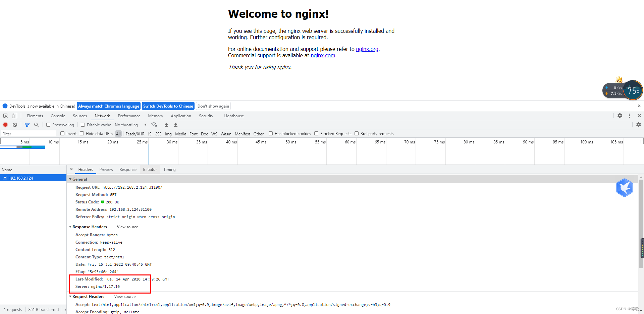This screenshot has height=314, width=644.
Task: Show the Response tab of the request
Action: tap(128, 170)
